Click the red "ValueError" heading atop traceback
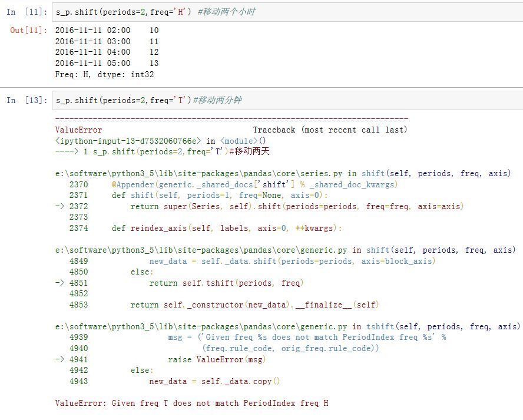Image resolution: width=523 pixels, height=420 pixels. [78, 130]
